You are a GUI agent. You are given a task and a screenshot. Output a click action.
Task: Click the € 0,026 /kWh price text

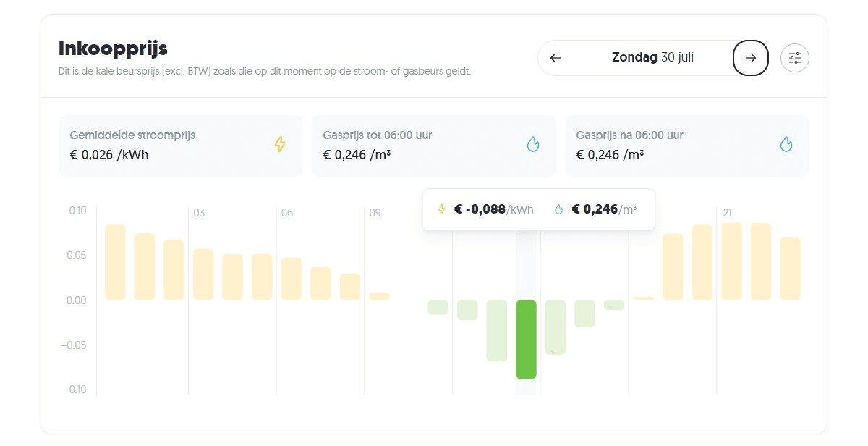(109, 154)
